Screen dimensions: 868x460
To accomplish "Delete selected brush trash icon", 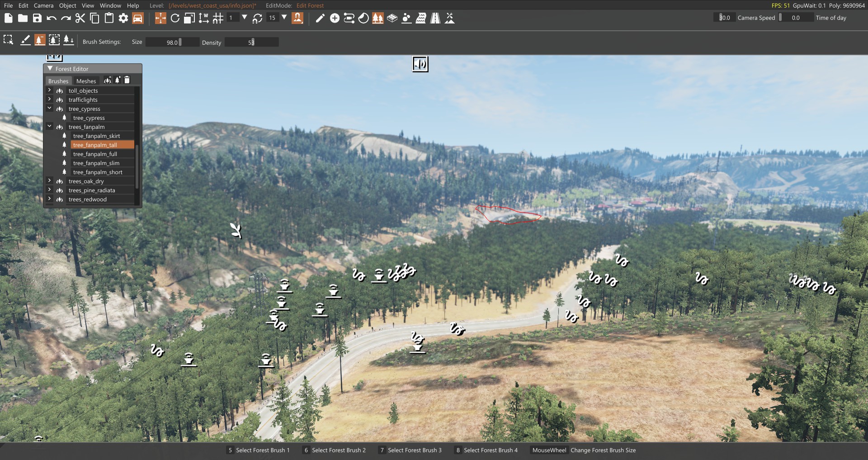I will click(127, 80).
